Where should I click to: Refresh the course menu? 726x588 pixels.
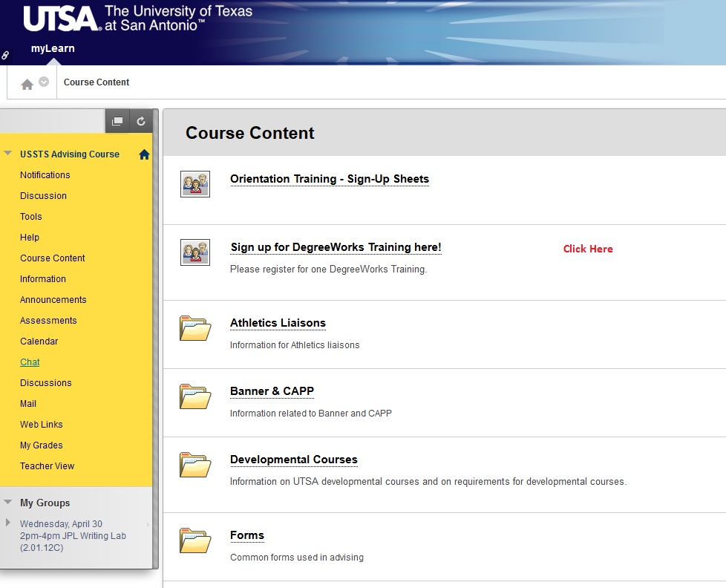(140, 121)
